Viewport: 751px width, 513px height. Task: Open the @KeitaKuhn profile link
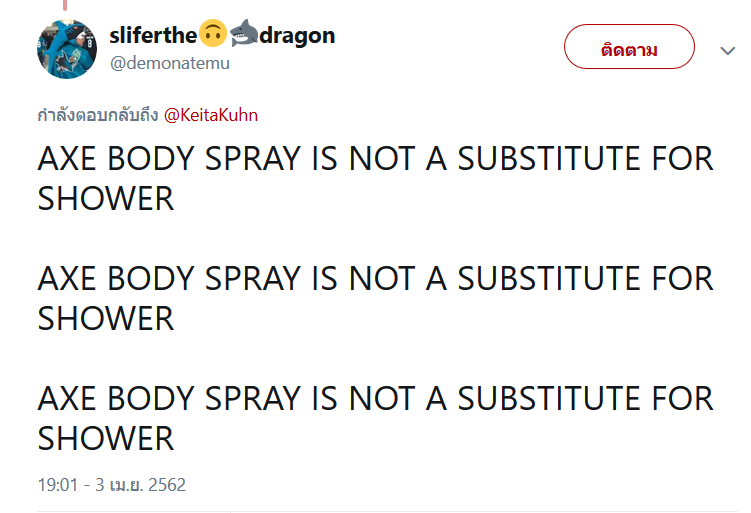click(211, 115)
